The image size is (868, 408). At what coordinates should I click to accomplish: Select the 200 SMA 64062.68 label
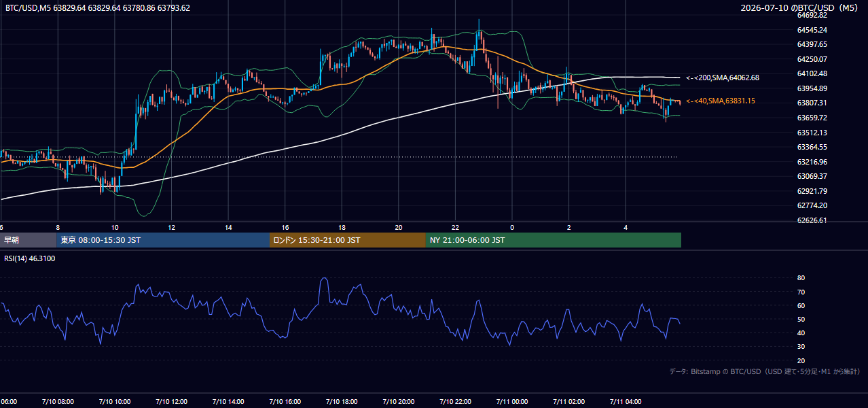point(723,78)
